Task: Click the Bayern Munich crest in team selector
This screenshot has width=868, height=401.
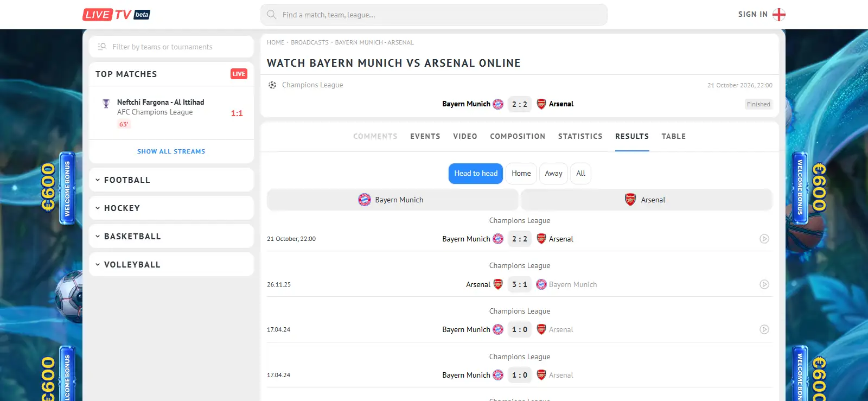Action: [365, 200]
